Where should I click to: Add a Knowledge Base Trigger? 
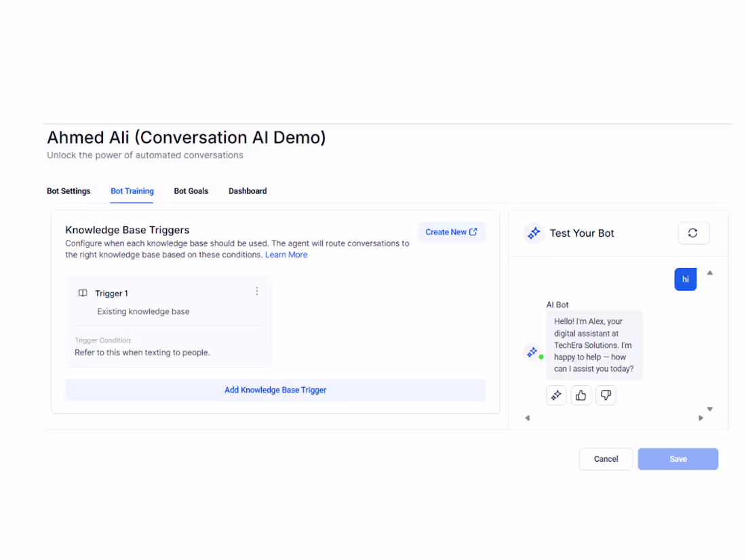point(275,390)
